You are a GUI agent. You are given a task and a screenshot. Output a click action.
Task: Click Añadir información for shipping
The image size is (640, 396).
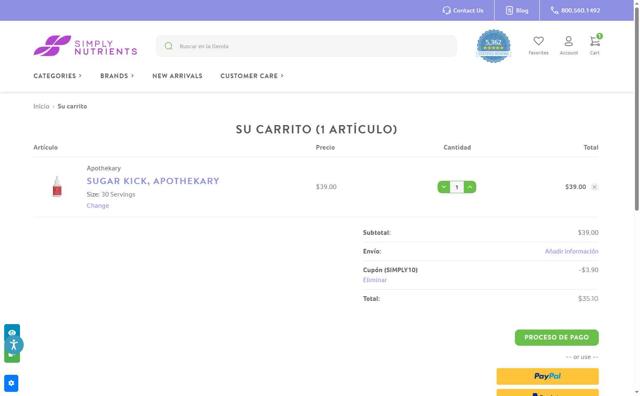[x=571, y=251]
